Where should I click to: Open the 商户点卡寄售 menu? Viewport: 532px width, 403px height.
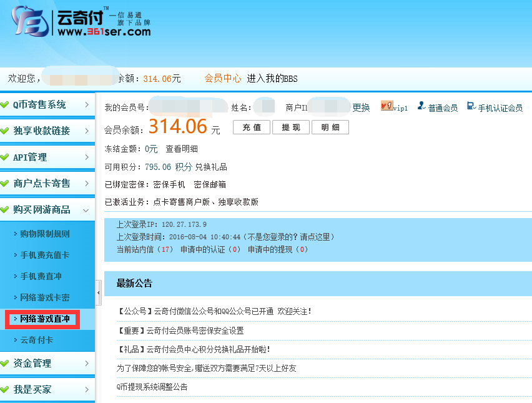coord(47,183)
